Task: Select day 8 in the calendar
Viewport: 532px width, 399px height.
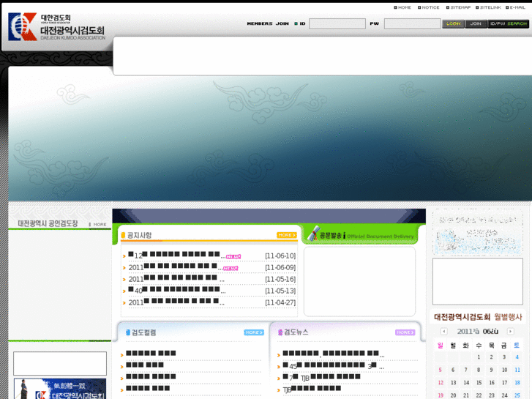Action: pyautogui.click(x=479, y=370)
